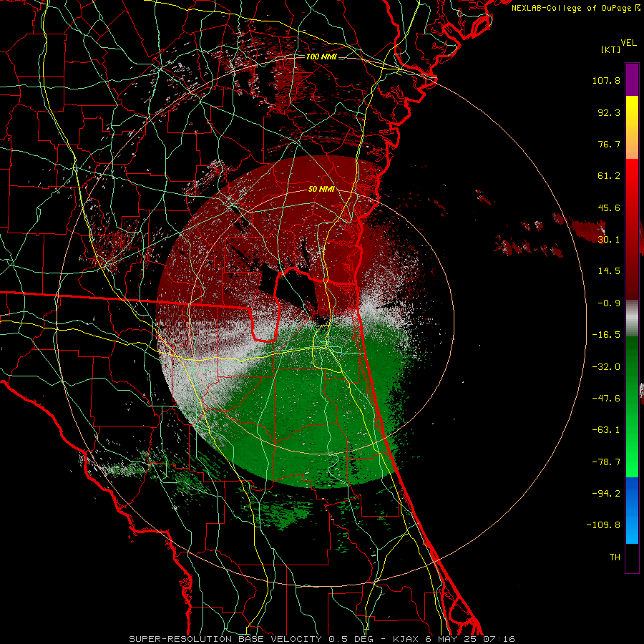This screenshot has width=644, height=644.
Task: Click the [KT] units label
Action: tap(611, 49)
